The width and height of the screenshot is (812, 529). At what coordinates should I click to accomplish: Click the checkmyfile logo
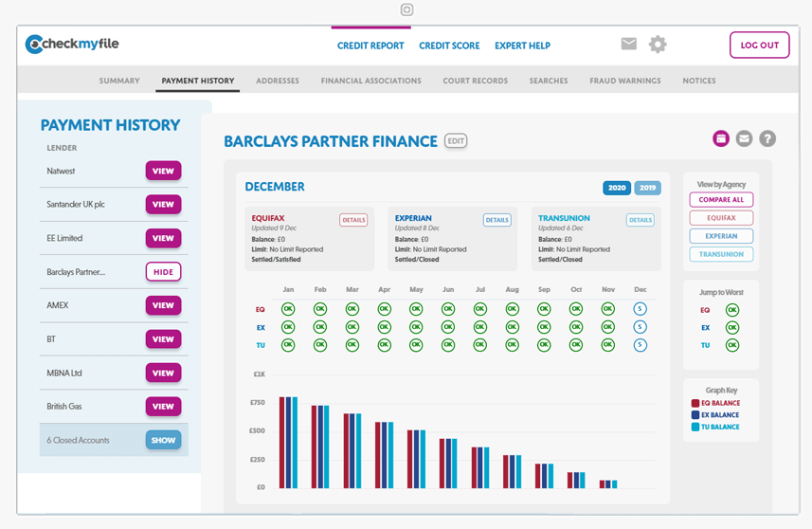[72, 44]
